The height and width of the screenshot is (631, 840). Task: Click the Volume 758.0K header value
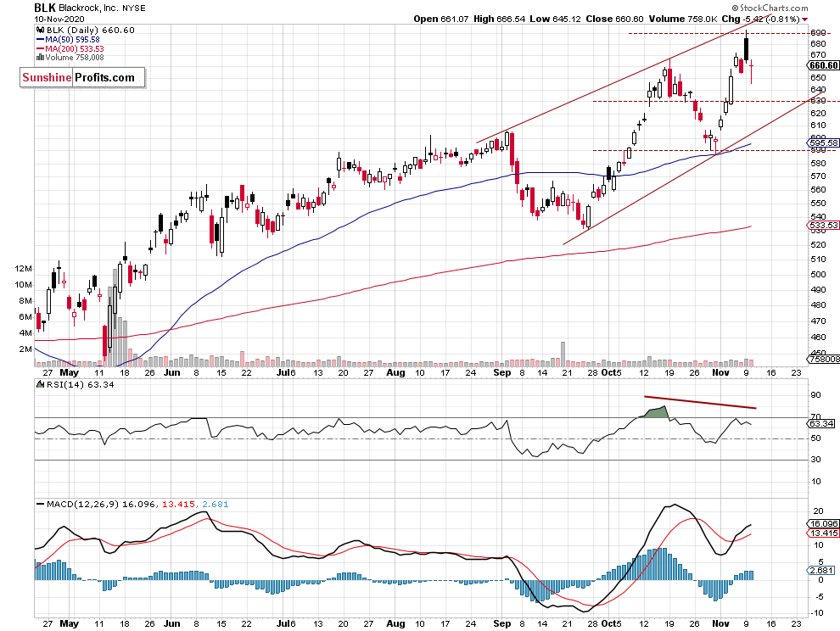pyautogui.click(x=683, y=19)
